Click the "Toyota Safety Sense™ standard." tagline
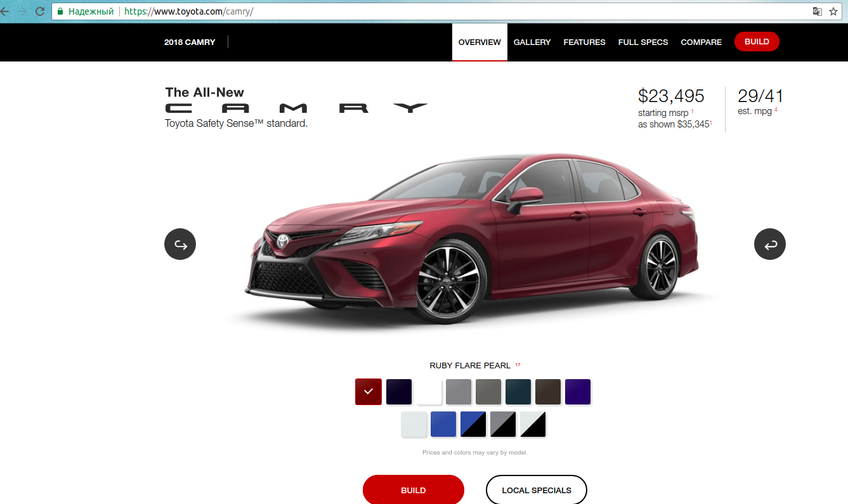 pyautogui.click(x=237, y=123)
